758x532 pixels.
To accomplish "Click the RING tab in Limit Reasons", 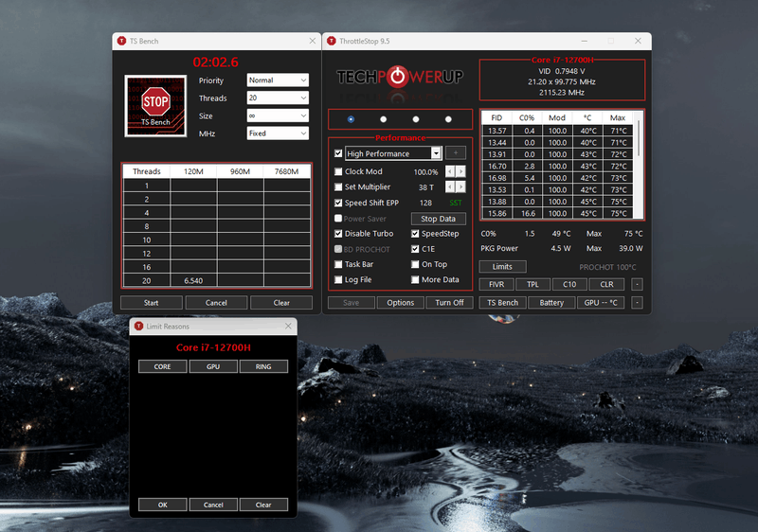I will pyautogui.click(x=263, y=366).
